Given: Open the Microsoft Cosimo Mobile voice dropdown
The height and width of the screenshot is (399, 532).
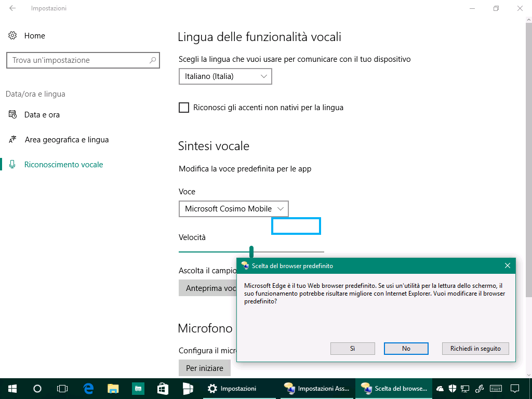Looking at the screenshot, I should 234,209.
